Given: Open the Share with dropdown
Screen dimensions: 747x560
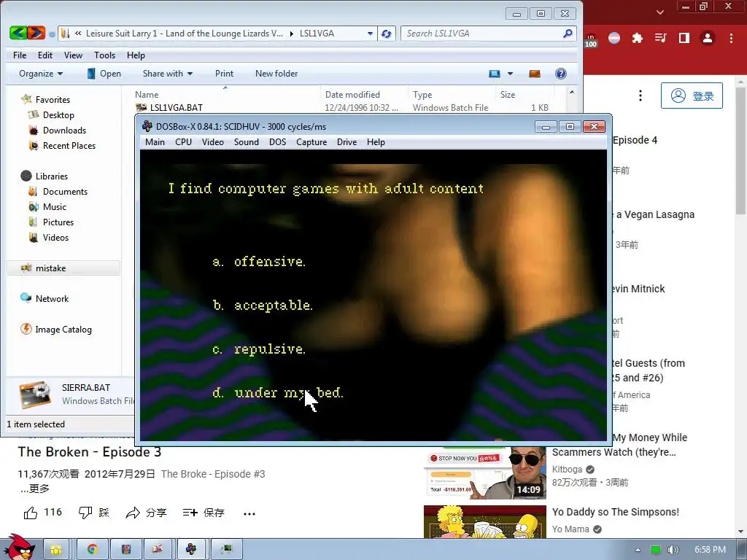Looking at the screenshot, I should coord(168,74).
